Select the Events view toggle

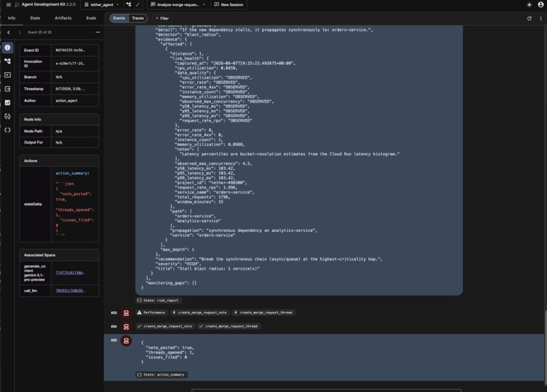pos(119,18)
